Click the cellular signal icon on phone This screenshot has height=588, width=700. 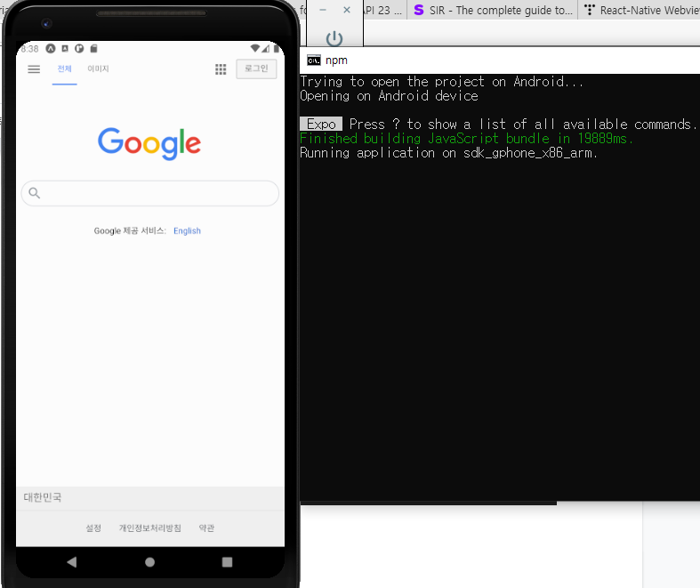tap(266, 48)
